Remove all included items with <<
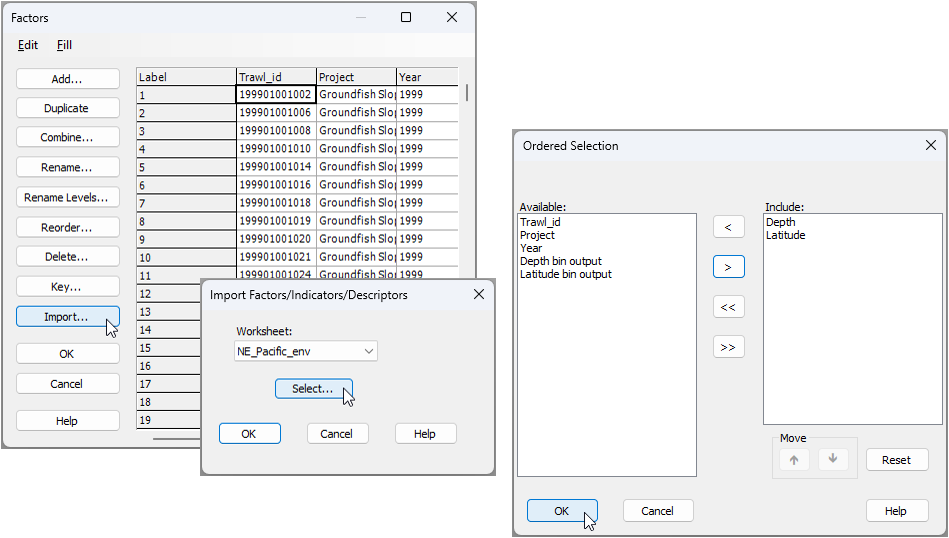Screen dimensions: 949x538 point(728,307)
